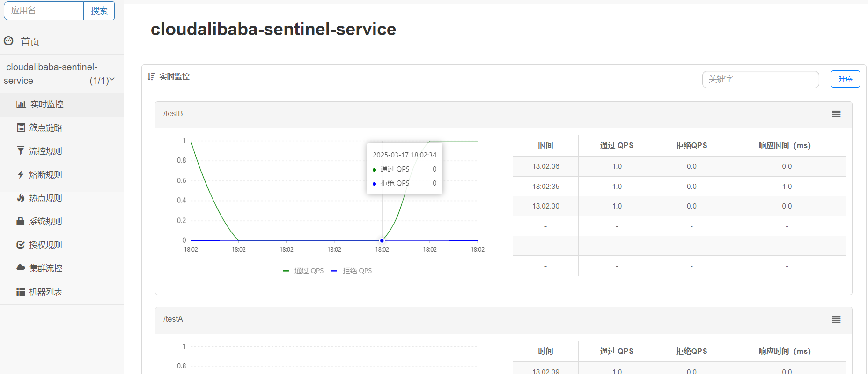Viewport: 868px width, 374px height.
Task: Click the 拒绝QPS column header in the /testB table
Action: 691,146
